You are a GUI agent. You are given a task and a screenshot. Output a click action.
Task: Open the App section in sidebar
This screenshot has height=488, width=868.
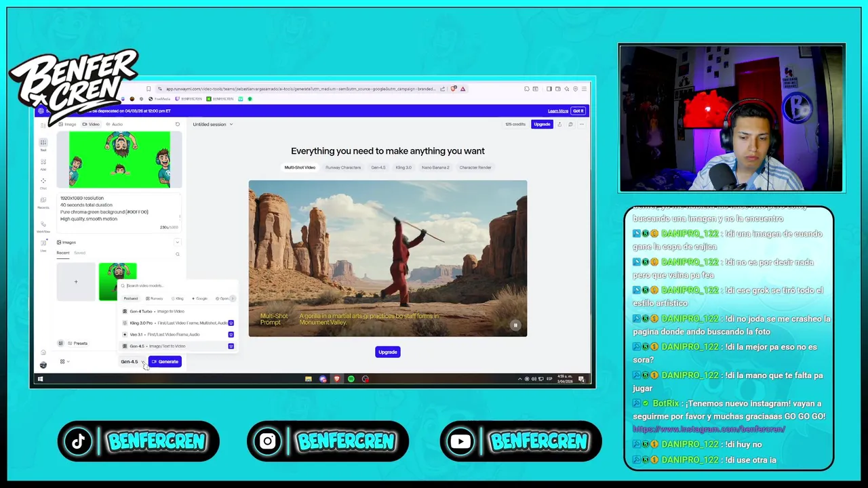[x=43, y=163]
